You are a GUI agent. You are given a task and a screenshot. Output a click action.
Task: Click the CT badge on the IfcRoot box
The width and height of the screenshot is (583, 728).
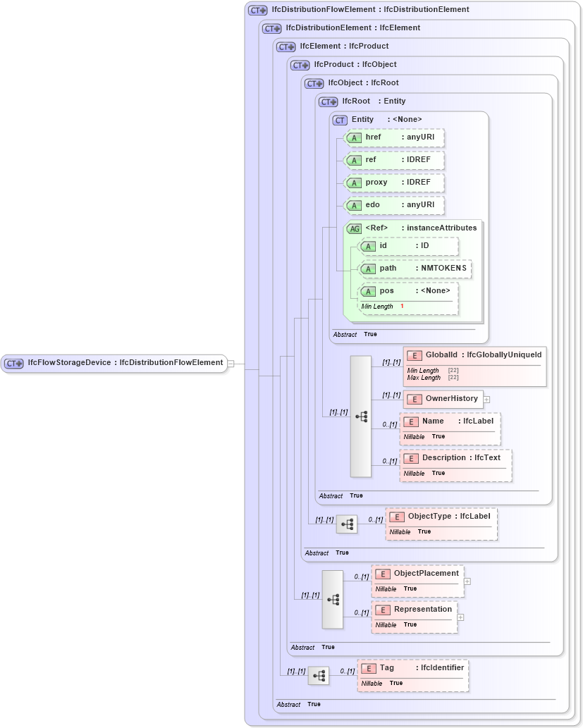328,101
